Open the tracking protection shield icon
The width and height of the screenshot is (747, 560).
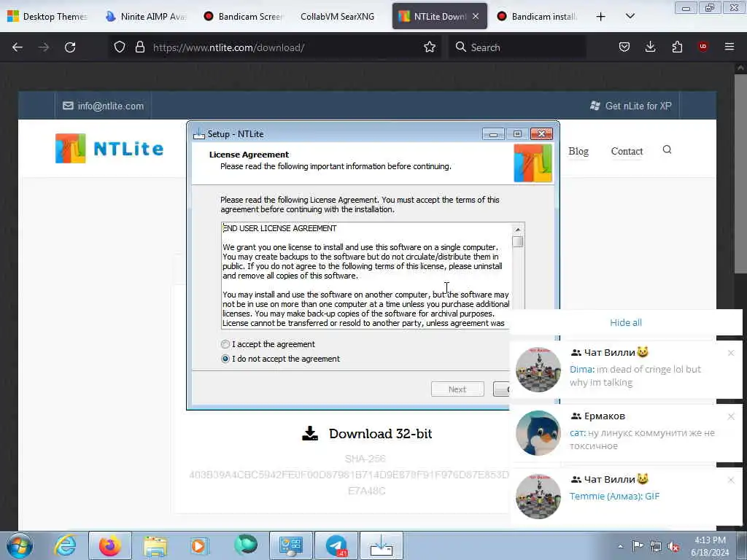click(x=120, y=47)
